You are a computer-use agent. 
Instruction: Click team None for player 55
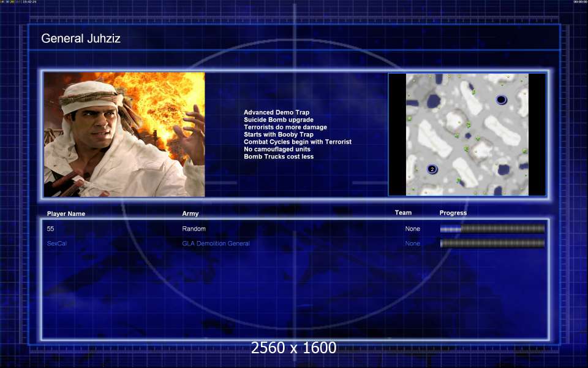tap(413, 229)
